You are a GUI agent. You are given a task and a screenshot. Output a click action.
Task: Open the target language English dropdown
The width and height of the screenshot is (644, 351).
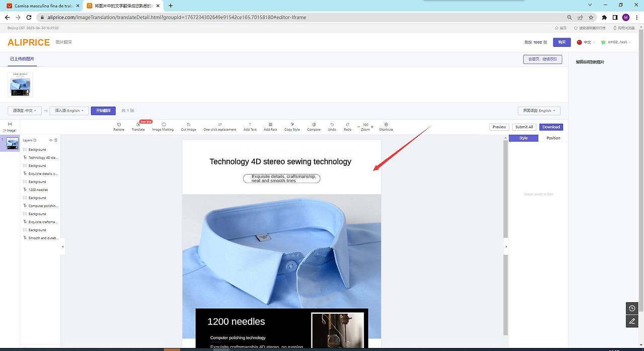pos(69,111)
